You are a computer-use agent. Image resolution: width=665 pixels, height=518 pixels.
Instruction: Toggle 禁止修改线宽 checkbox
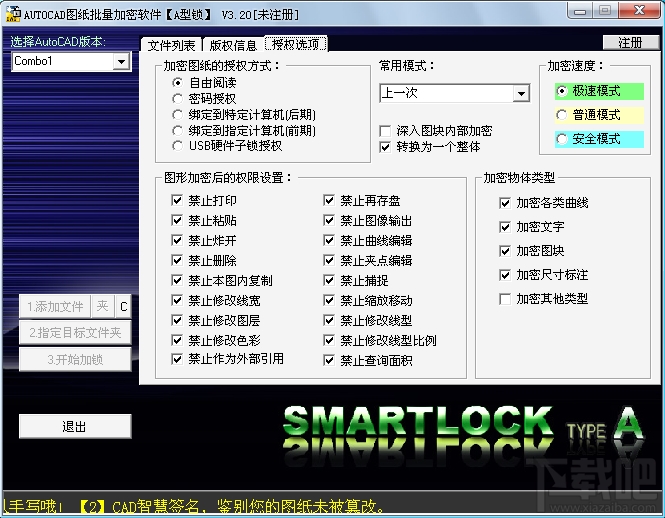[177, 300]
